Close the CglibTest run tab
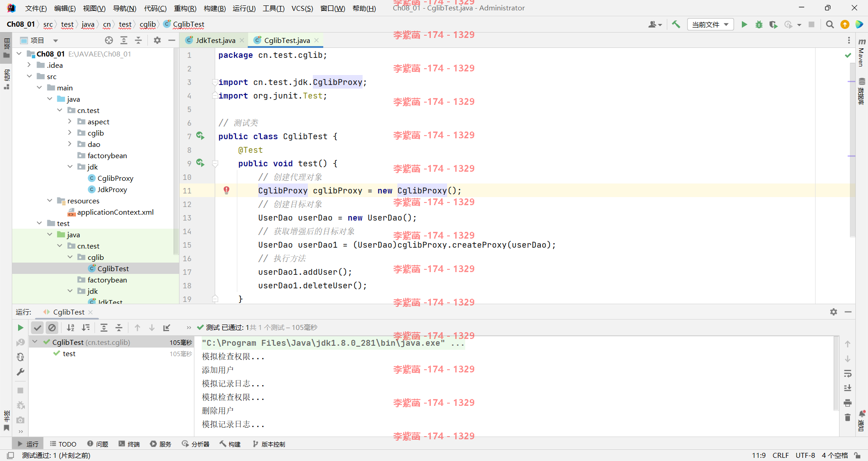 coord(90,312)
